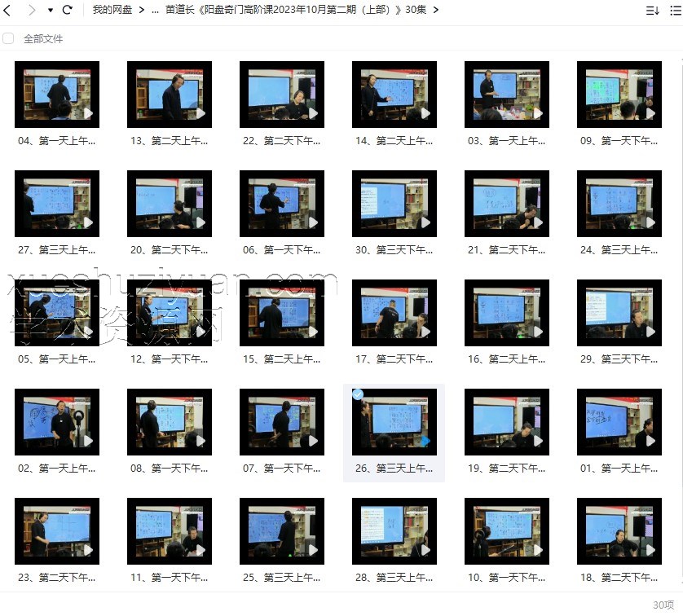This screenshot has width=683, height=616.
Task: Refresh the current file list
Action: point(68,10)
